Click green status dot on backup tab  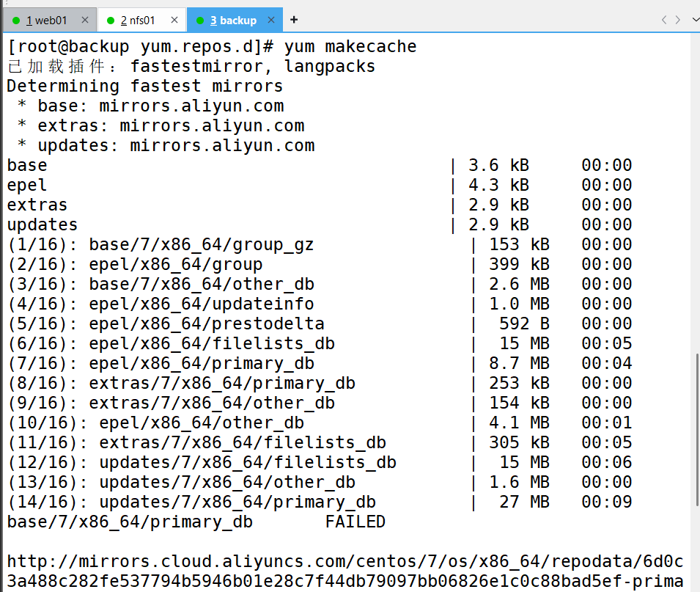[x=200, y=21]
